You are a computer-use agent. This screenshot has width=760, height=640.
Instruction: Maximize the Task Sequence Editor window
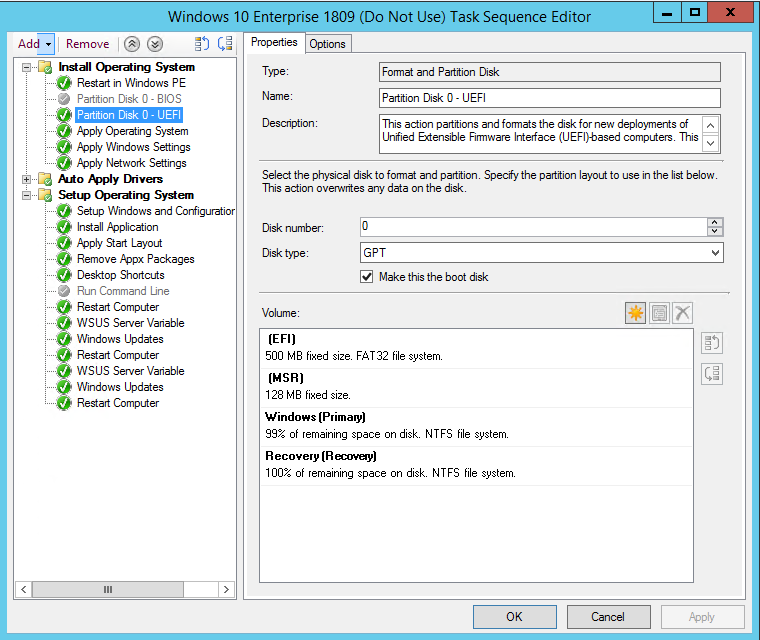(695, 12)
